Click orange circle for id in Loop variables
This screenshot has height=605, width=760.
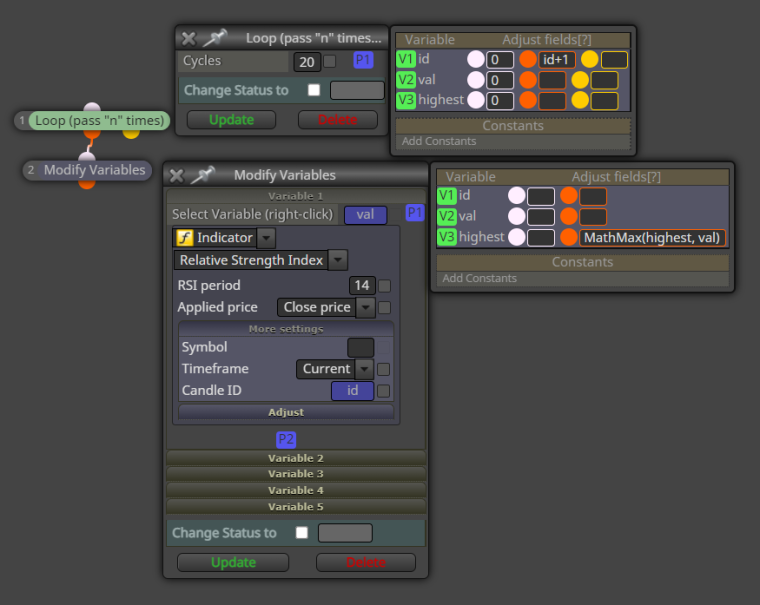[x=528, y=60]
